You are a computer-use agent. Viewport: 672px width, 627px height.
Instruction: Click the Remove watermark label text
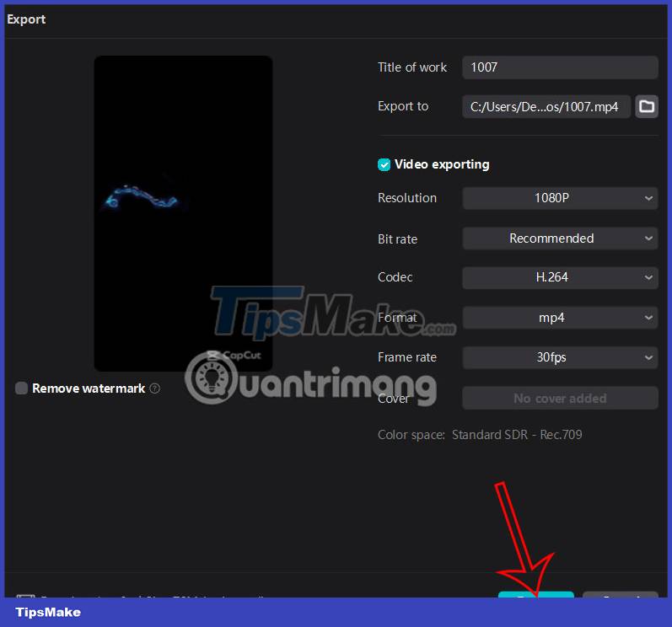click(89, 389)
